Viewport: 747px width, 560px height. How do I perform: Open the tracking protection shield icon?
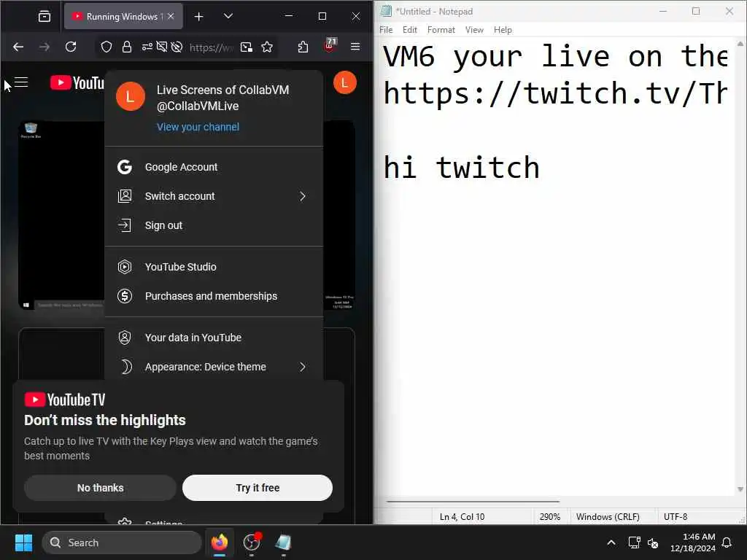pyautogui.click(x=107, y=47)
